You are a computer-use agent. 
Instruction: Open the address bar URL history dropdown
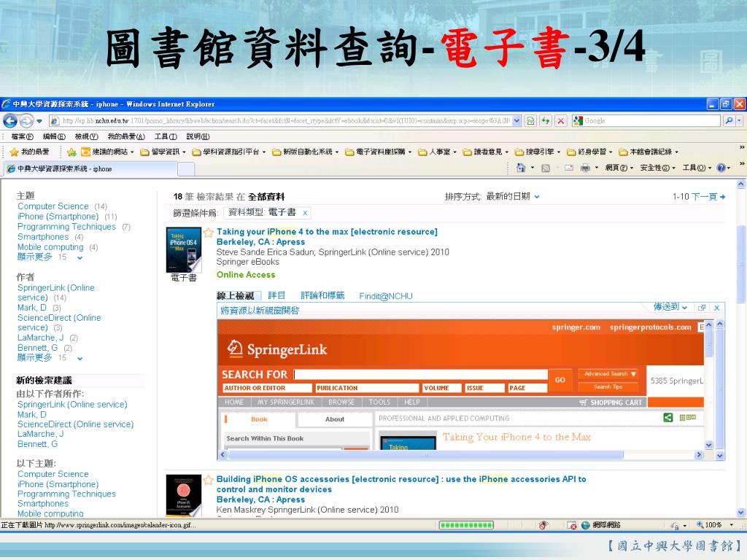(516, 121)
